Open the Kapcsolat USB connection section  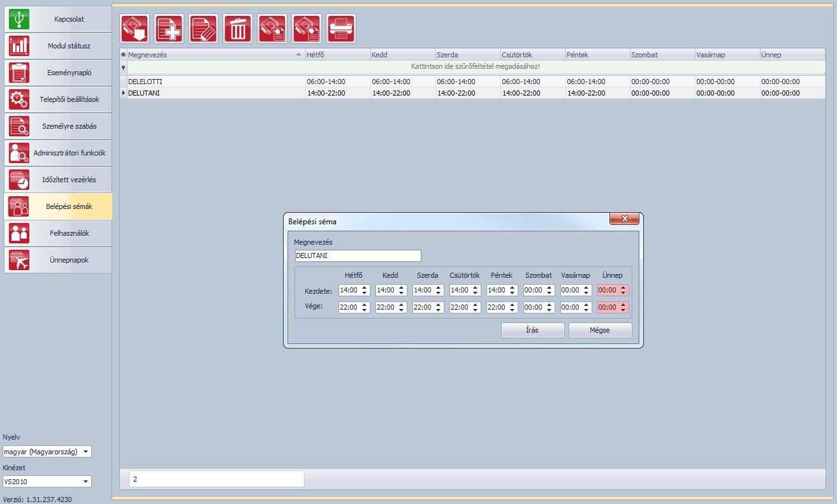[58, 19]
